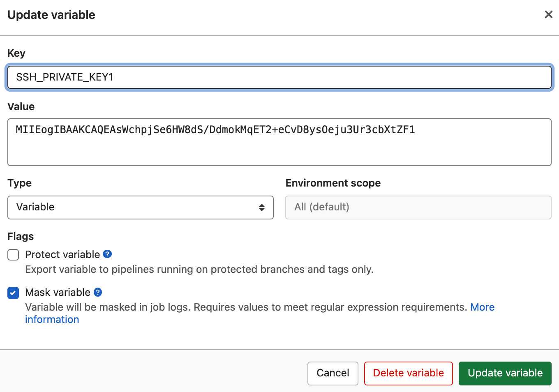The image size is (559, 392).
Task: Click the red Delete variable button
Action: click(408, 373)
